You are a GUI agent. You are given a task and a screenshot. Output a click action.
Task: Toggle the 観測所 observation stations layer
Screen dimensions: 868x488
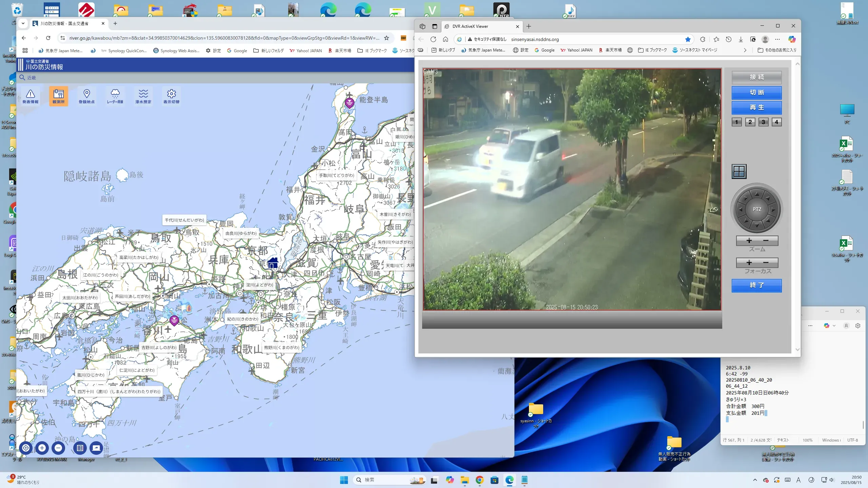(x=58, y=96)
